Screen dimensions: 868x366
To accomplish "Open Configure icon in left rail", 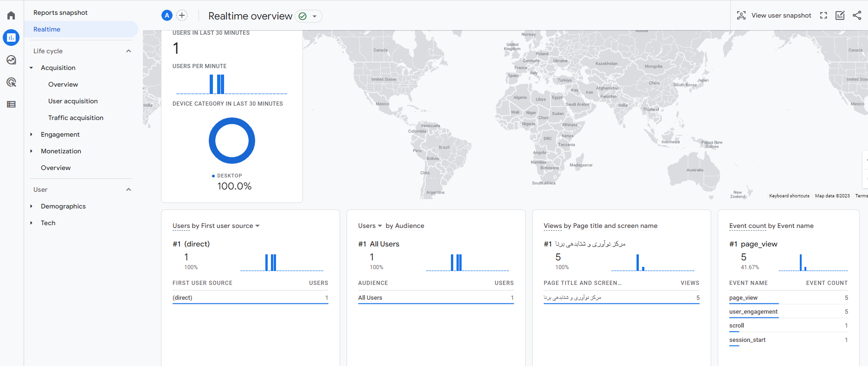I will [x=11, y=104].
